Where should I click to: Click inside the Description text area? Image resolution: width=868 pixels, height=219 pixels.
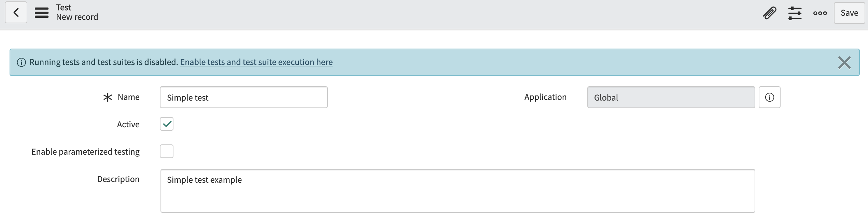[x=458, y=191]
